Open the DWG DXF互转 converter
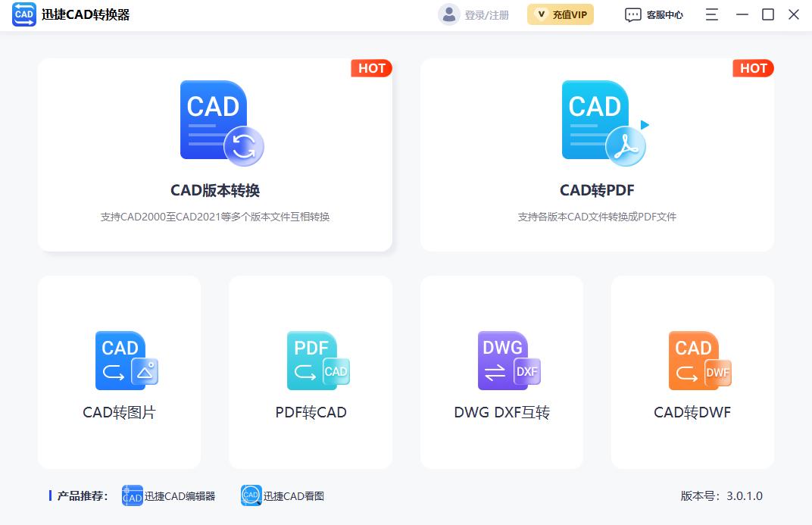Image resolution: width=812 pixels, height=525 pixels. click(501, 371)
